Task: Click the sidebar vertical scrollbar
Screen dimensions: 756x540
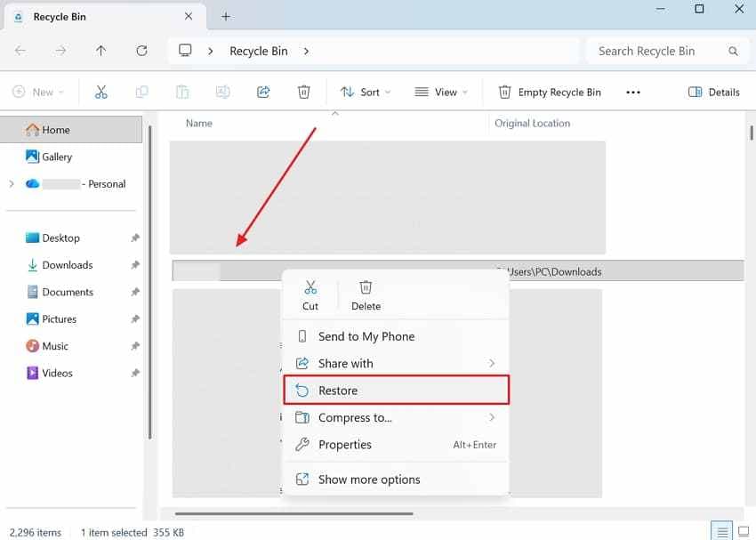Action: 150,282
